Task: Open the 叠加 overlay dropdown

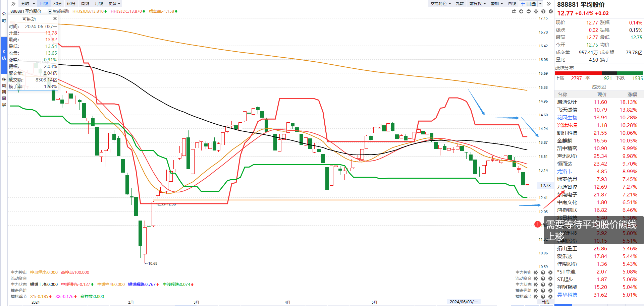Action: click(497, 4)
